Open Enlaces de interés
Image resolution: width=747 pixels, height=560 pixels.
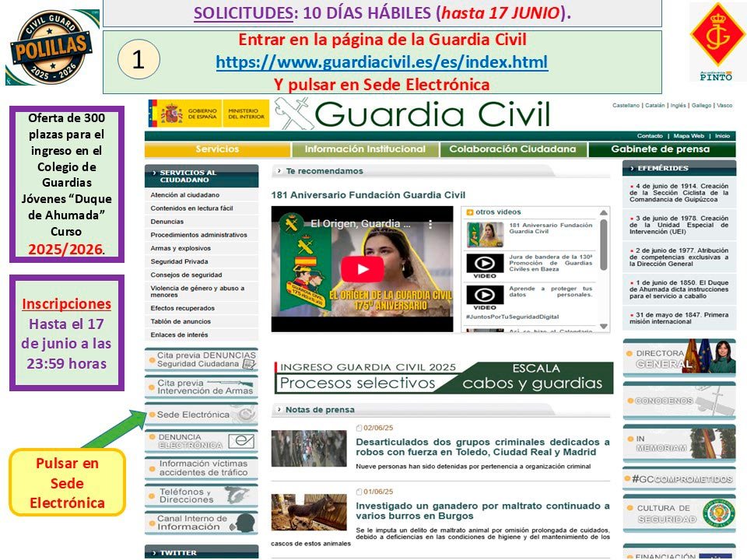(x=202, y=334)
